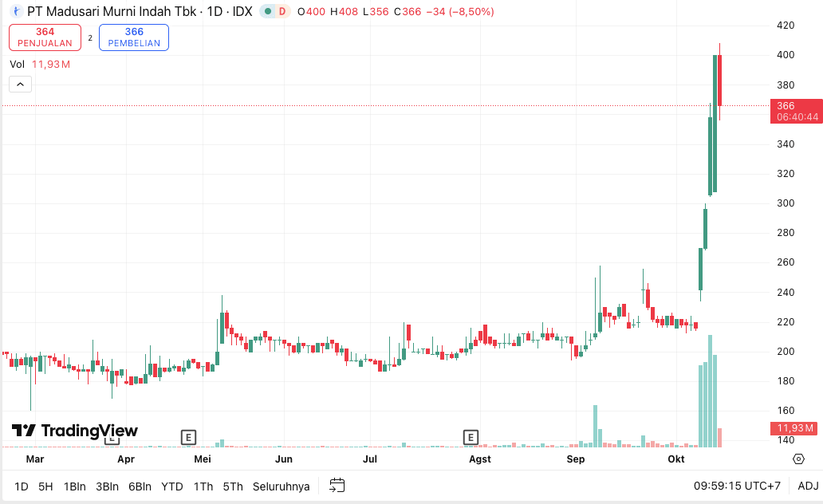The width and height of the screenshot is (823, 504).
Task: Click the Vol volume indicator label
Action: point(18,65)
